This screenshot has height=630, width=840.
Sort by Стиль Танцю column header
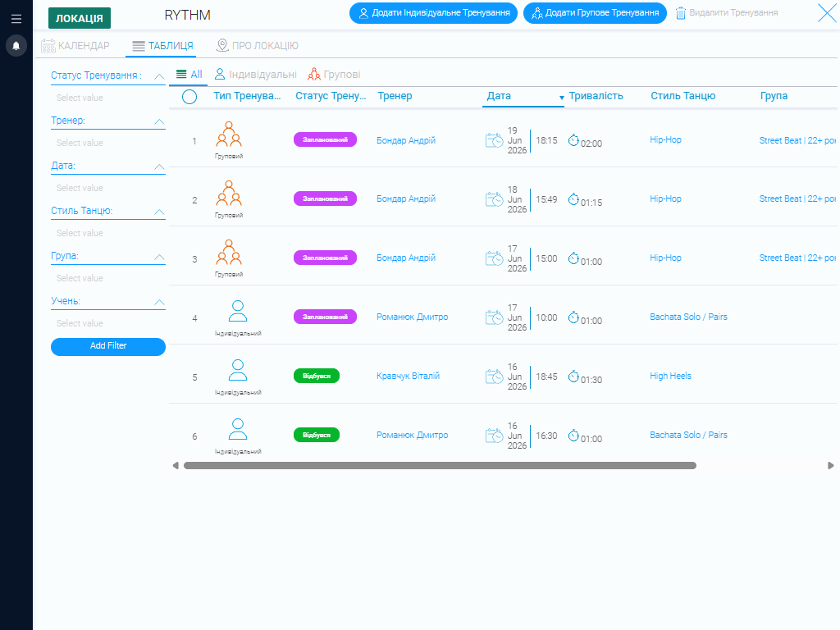tap(683, 96)
